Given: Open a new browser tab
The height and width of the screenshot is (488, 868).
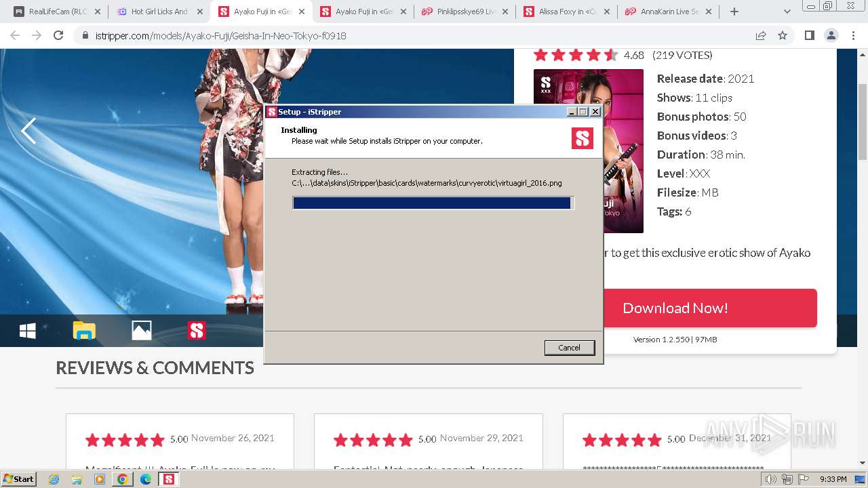Looking at the screenshot, I should [x=734, y=12].
